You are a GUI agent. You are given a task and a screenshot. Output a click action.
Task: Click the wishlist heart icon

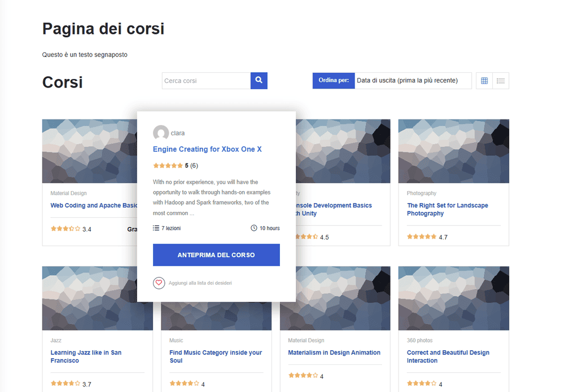pyautogui.click(x=159, y=283)
